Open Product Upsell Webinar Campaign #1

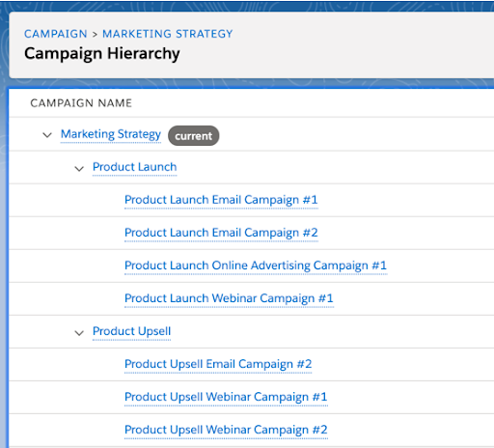226,397
